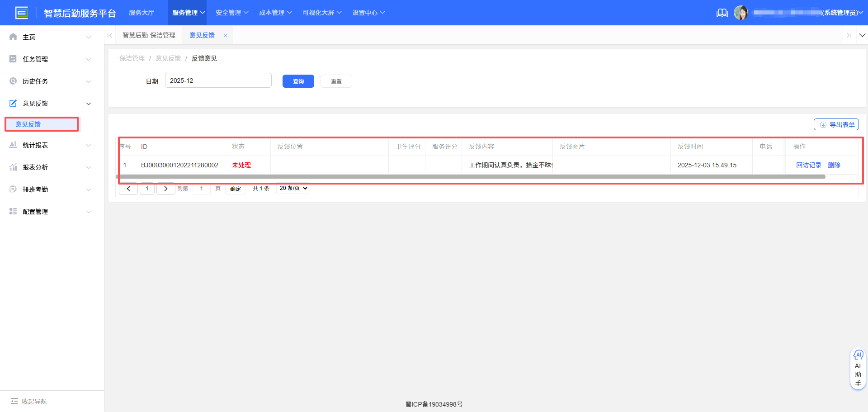Viewport: 868px width, 412px height.
Task: Open the AI 助手 floating assistant
Action: click(858, 368)
